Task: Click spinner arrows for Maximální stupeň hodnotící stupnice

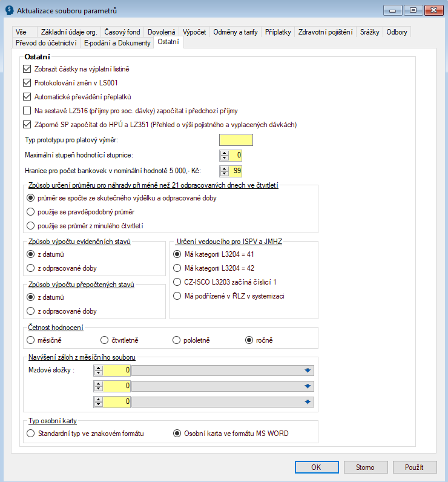Action: click(223, 156)
